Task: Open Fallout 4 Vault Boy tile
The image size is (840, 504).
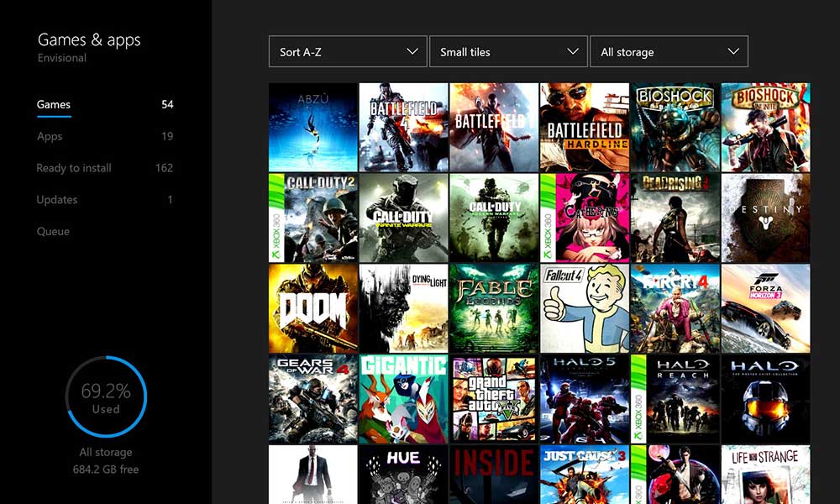Action: pos(585,308)
